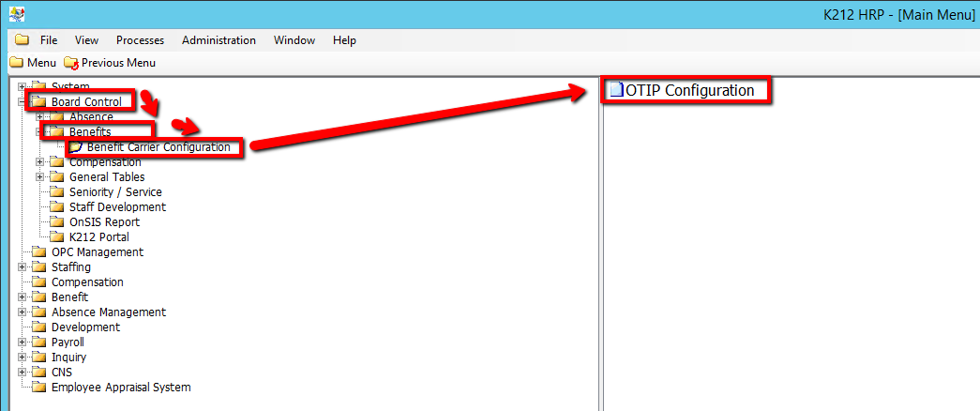Screen dimensions: 980x411
Task: Open the Processes menu
Action: tap(140, 40)
